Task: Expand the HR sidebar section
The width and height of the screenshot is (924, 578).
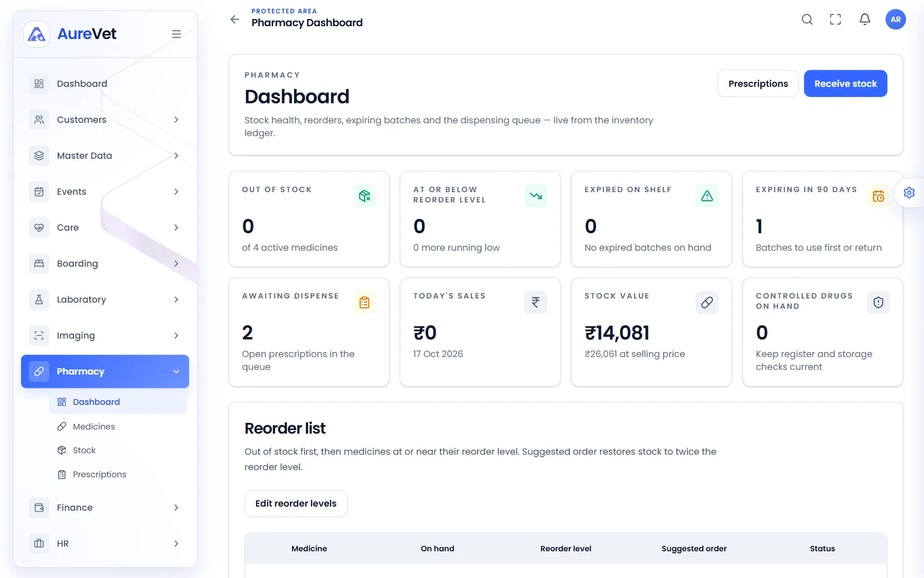Action: (105, 544)
